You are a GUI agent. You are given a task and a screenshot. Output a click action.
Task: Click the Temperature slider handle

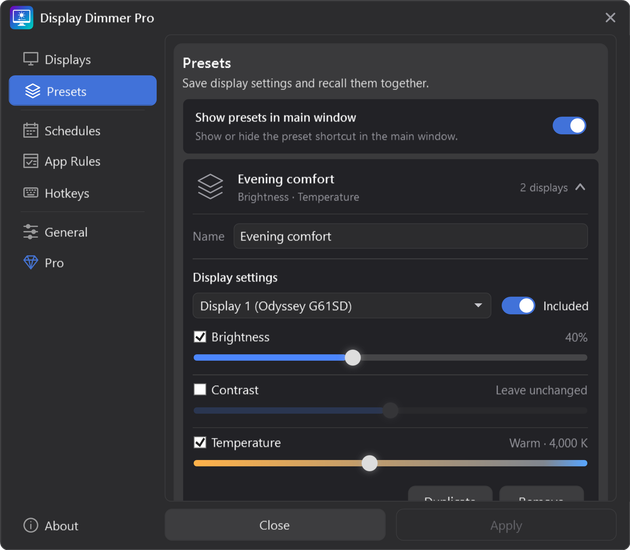[370, 463]
